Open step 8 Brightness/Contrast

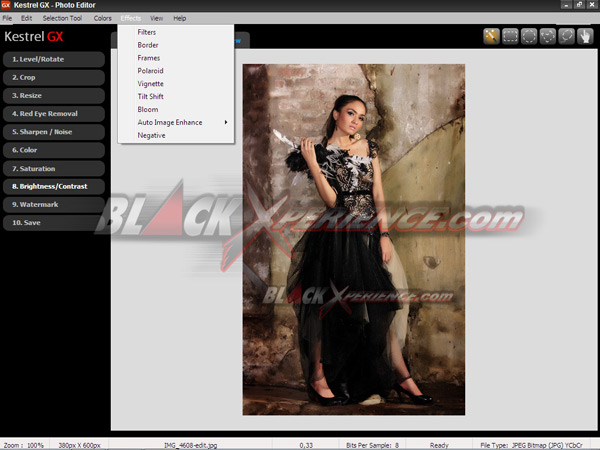pos(54,186)
